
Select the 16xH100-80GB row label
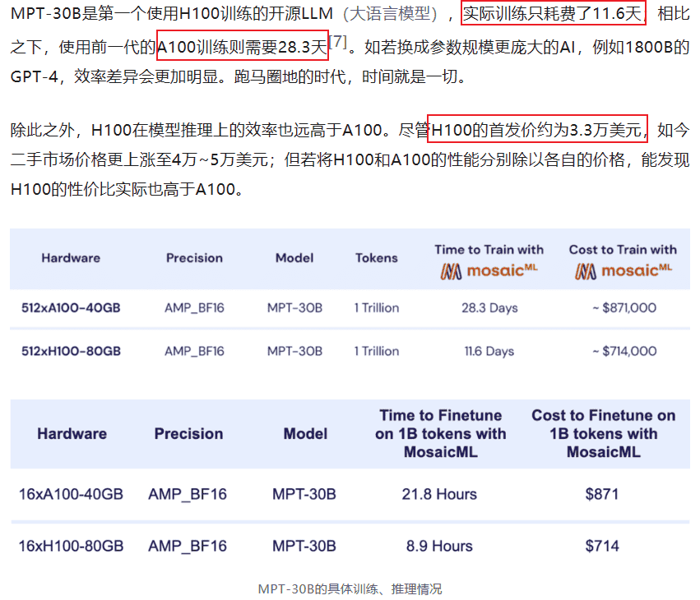(71, 546)
